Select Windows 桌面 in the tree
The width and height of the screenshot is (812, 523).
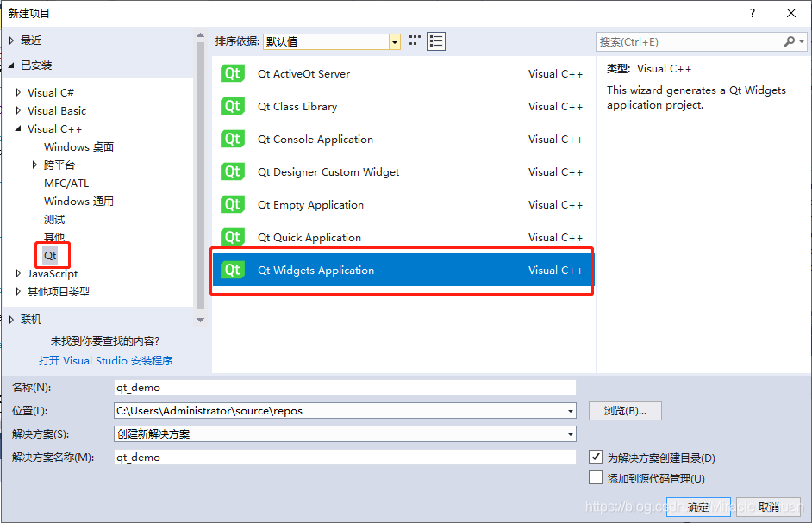point(78,147)
